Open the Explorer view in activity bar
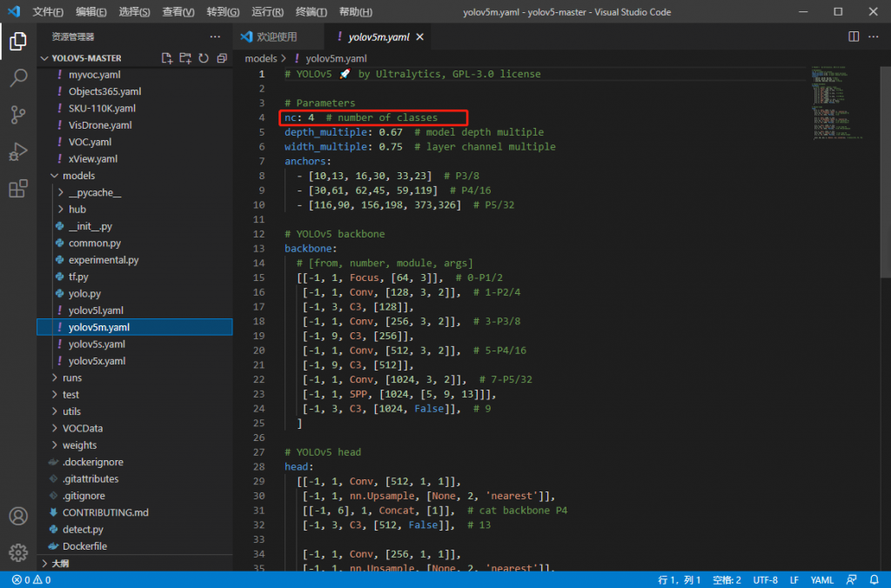Screen dimensions: 891x588 pyautogui.click(x=18, y=42)
